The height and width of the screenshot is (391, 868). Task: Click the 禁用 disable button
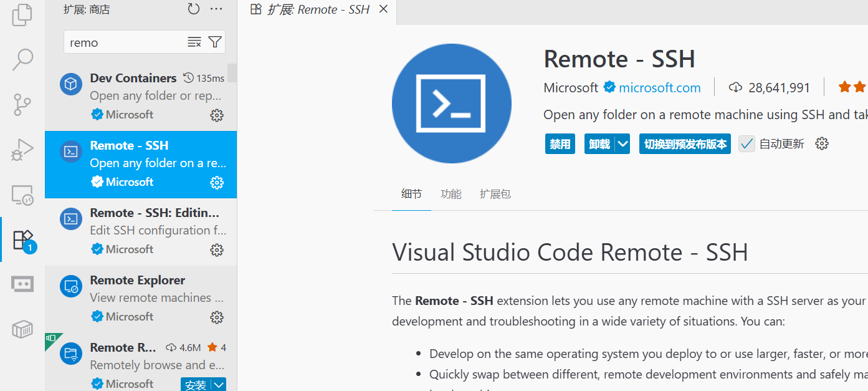(x=560, y=144)
